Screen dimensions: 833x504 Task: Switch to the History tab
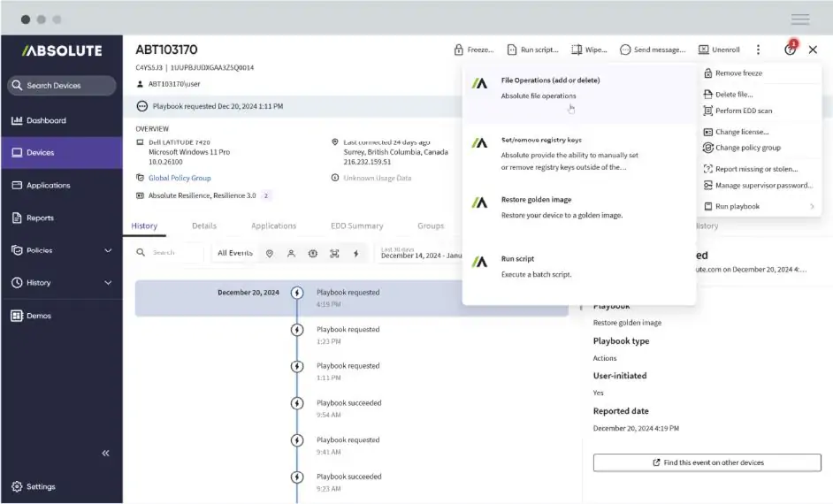coord(144,225)
